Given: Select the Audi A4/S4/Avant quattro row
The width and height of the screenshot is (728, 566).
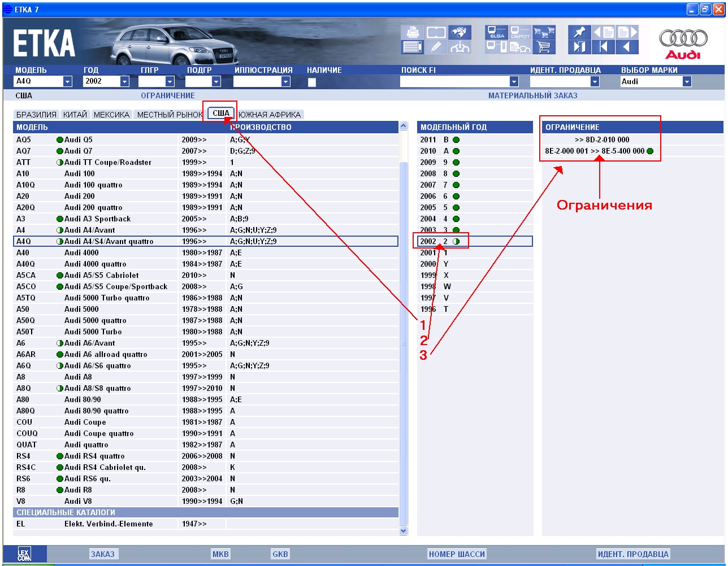Looking at the screenshot, I should point(206,241).
